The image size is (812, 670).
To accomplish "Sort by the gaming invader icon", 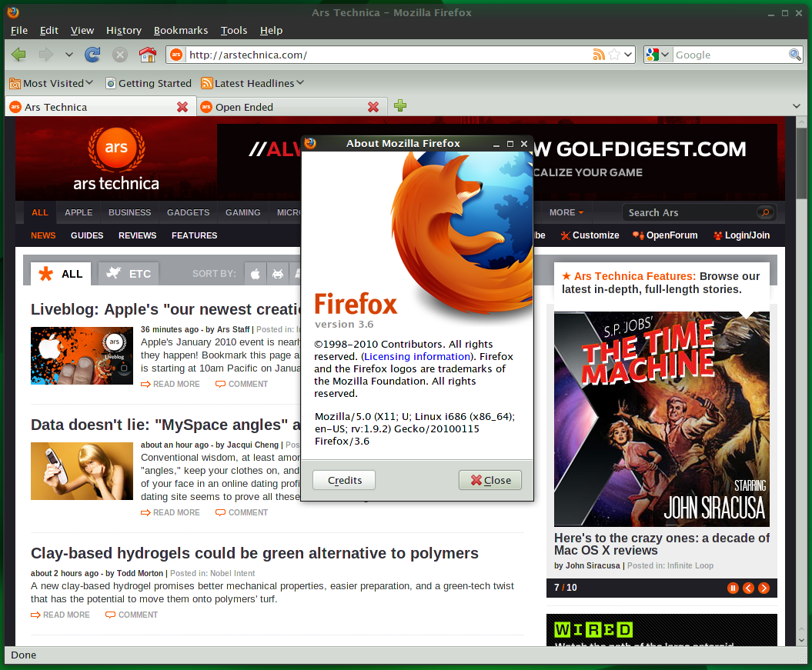I will 278,274.
